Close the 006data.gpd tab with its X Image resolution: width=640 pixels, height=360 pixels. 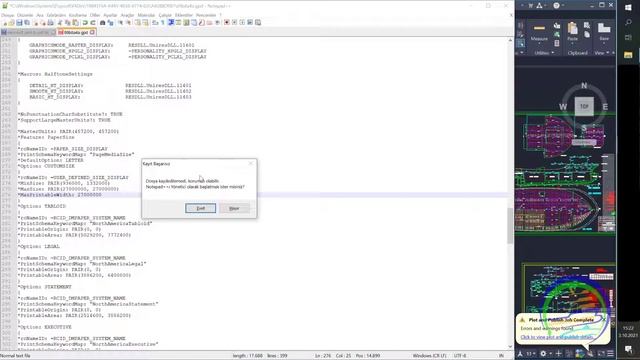pos(93,32)
